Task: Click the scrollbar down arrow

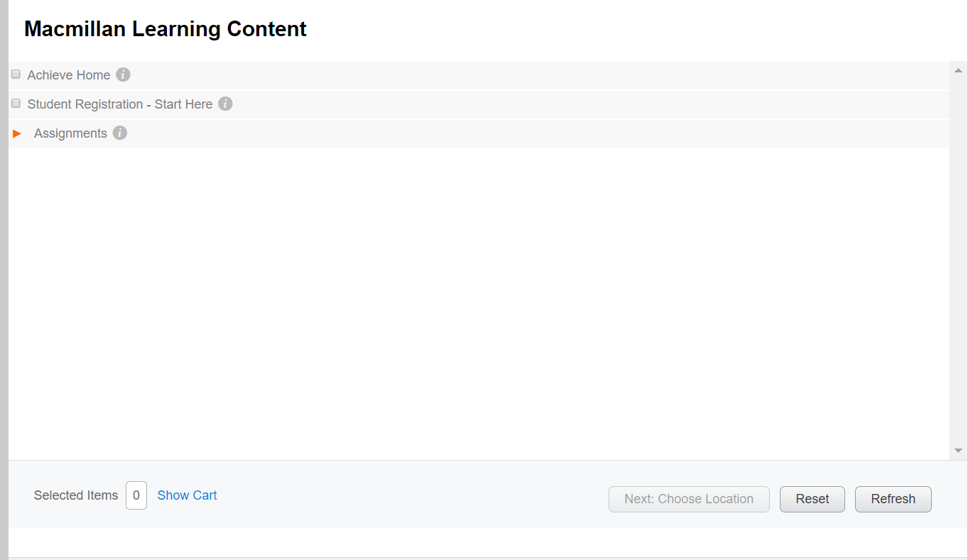Action: pyautogui.click(x=957, y=449)
